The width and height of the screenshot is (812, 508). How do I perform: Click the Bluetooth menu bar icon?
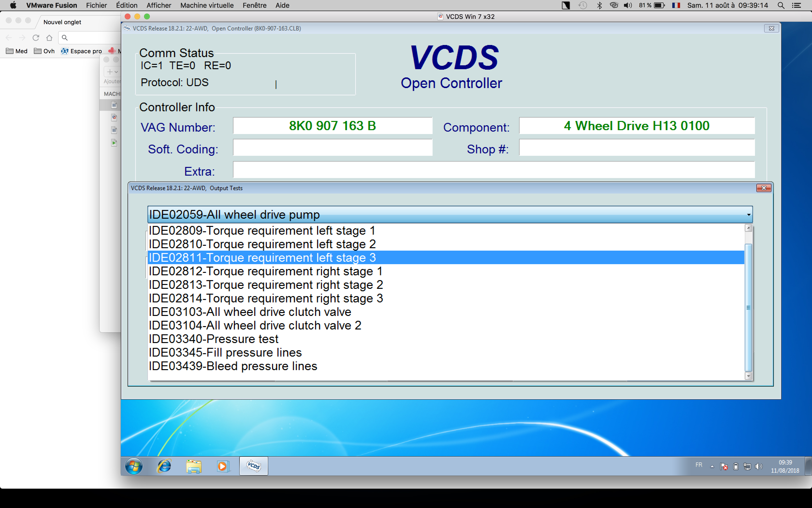pos(599,5)
